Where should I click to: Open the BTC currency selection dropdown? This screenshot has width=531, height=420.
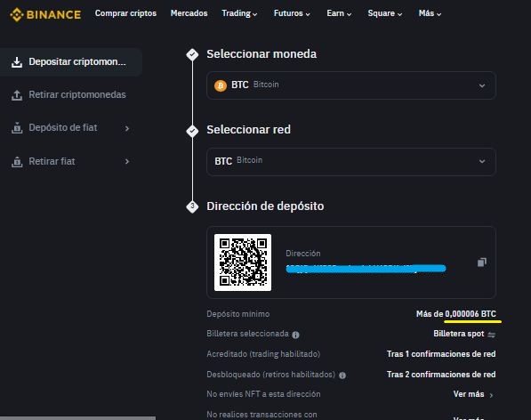coord(351,85)
